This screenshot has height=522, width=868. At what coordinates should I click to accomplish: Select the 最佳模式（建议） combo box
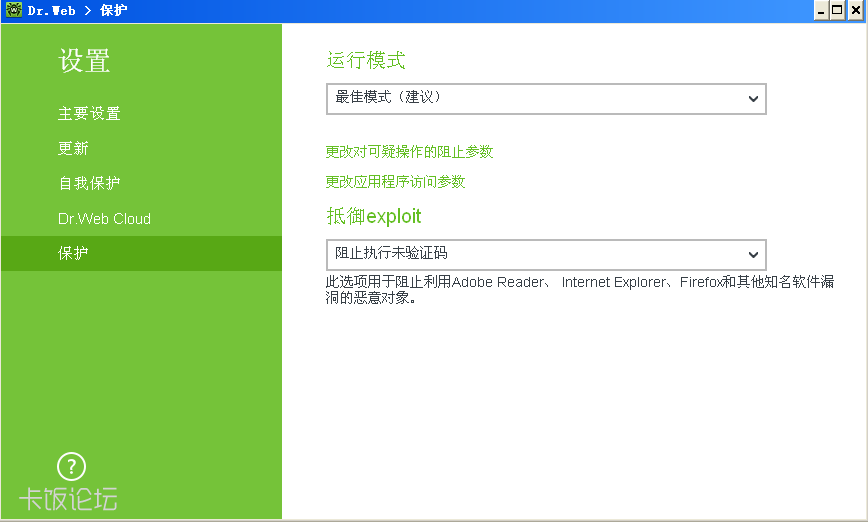[546, 99]
